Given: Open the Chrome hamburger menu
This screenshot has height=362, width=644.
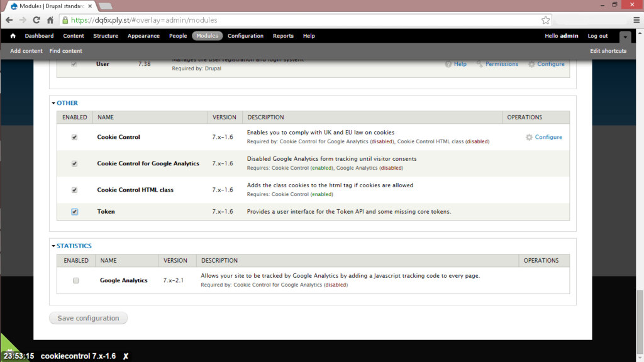Looking at the screenshot, I should [636, 20].
